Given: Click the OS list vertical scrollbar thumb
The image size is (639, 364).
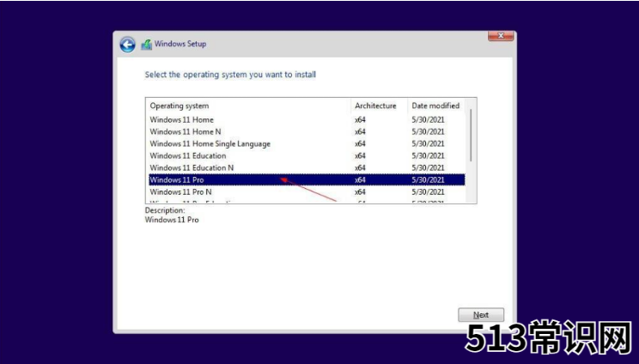Looking at the screenshot, I should click(472, 135).
